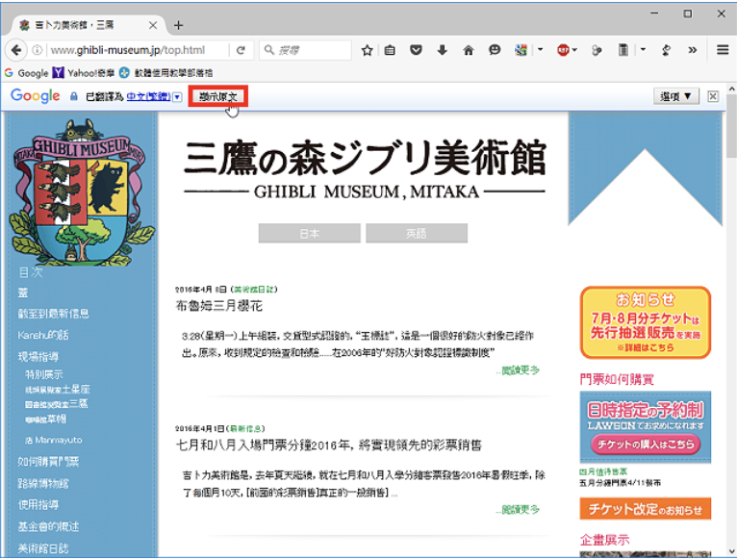Open sidebar item 基金會的概述
This screenshot has width=737, height=560.
point(48,526)
